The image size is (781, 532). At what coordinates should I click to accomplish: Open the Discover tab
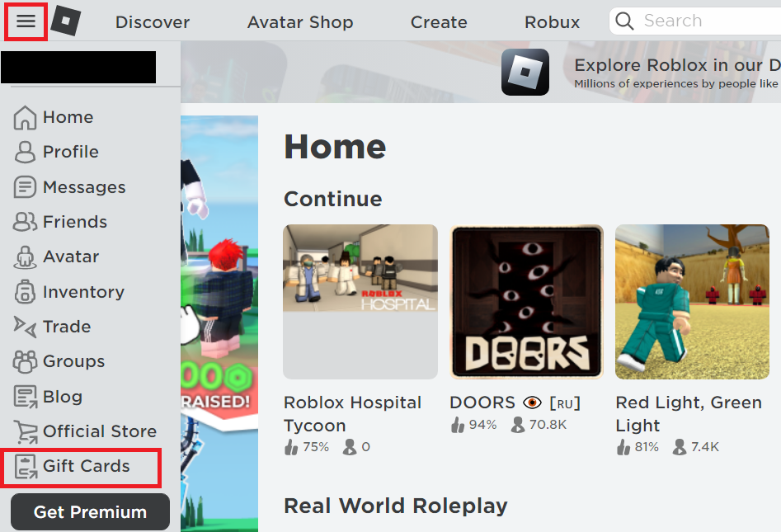pyautogui.click(x=153, y=22)
